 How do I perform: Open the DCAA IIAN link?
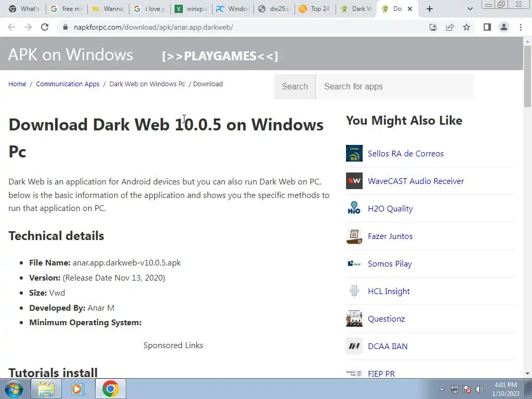[x=388, y=346]
